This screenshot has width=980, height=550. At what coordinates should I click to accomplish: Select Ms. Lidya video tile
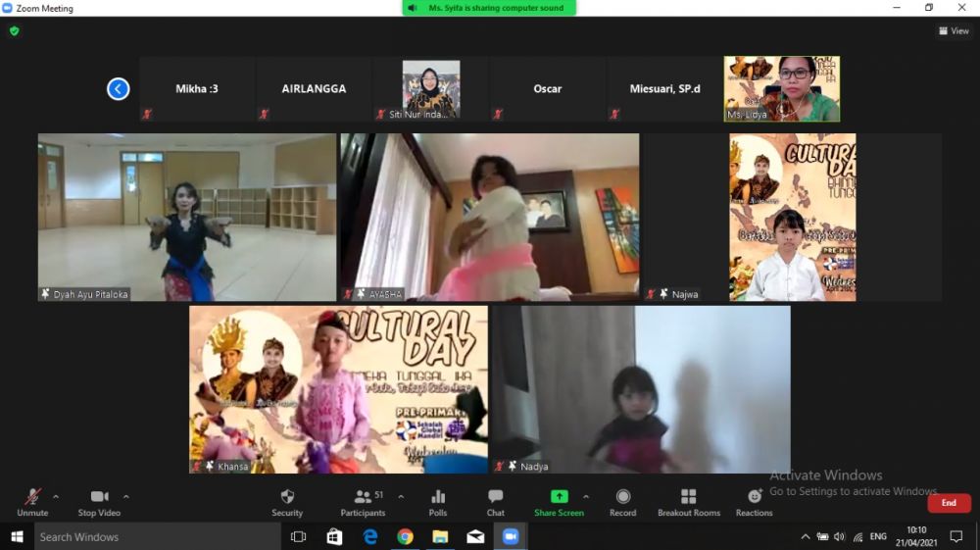(x=782, y=89)
